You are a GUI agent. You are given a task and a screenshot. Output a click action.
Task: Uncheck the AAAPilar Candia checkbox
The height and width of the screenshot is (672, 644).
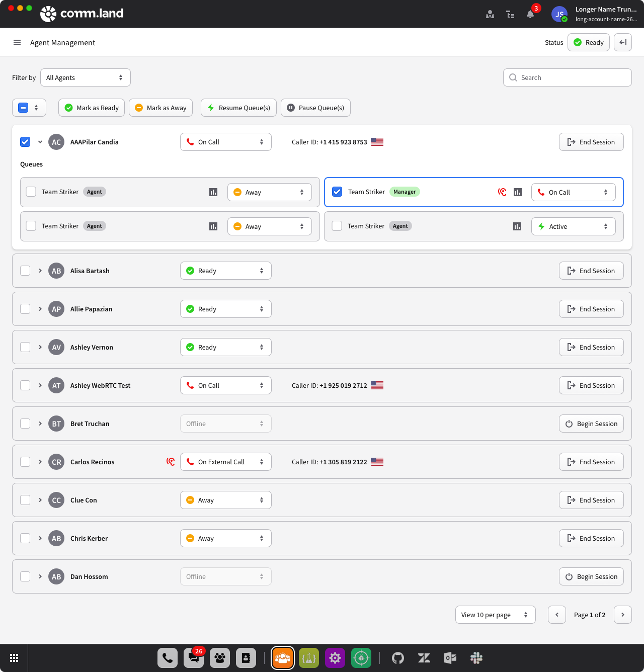click(25, 142)
